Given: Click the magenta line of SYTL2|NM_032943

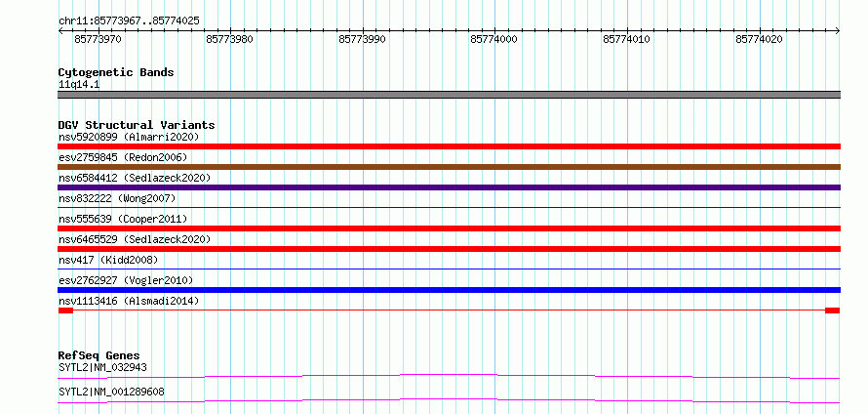Looking at the screenshot, I should tap(449, 376).
